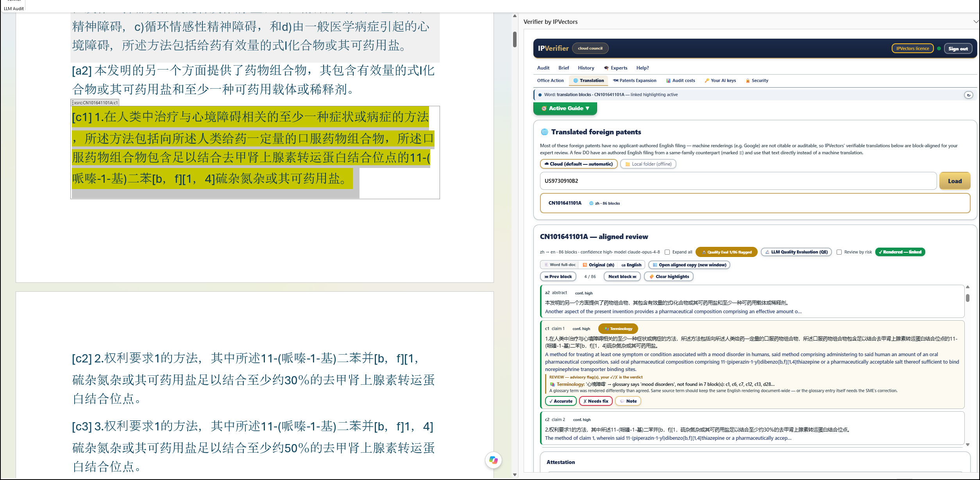Screen dimensions: 980x480
Task: Click the padlock icon of Security
Action: pos(748,80)
